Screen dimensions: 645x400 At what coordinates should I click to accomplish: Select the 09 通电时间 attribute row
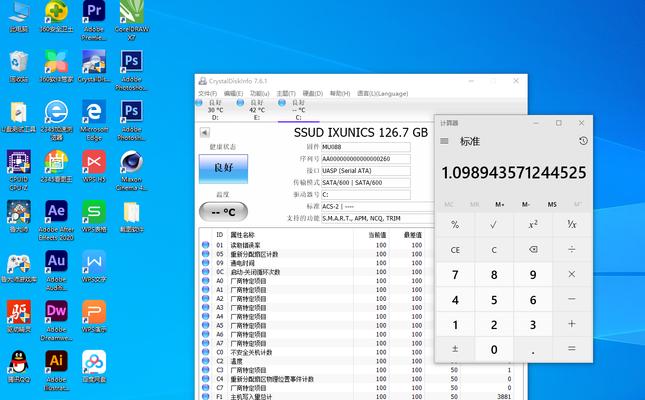(317, 263)
